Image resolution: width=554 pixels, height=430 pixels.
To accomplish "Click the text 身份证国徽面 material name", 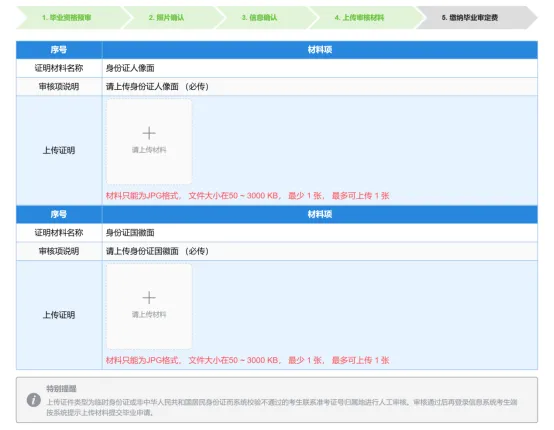I will pyautogui.click(x=130, y=233).
